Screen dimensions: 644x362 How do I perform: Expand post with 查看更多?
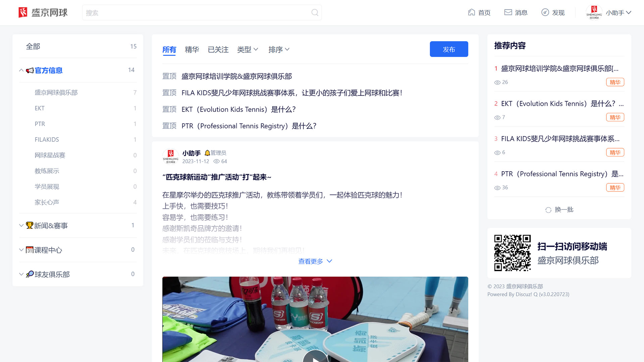315,261
